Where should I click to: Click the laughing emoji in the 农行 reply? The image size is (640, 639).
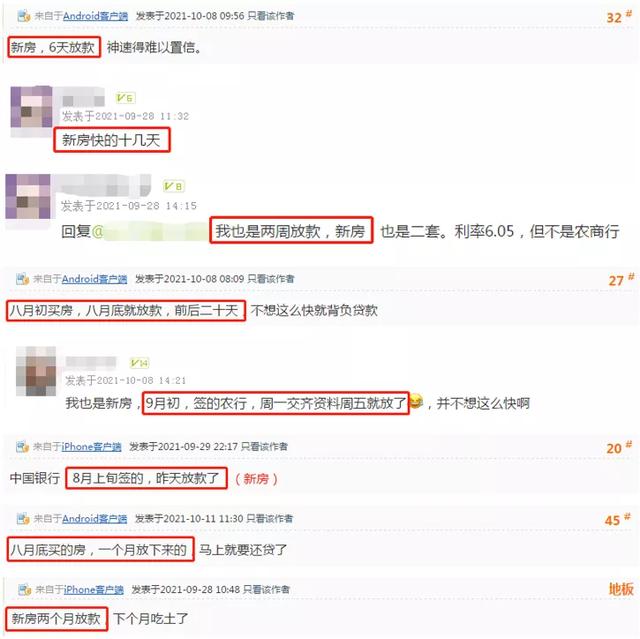coord(416,402)
